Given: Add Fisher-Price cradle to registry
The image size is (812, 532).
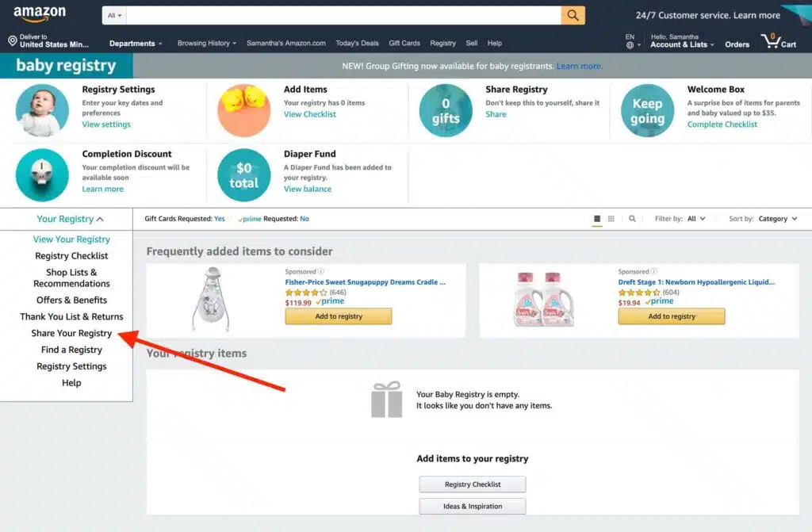Looking at the screenshot, I should pyautogui.click(x=338, y=316).
